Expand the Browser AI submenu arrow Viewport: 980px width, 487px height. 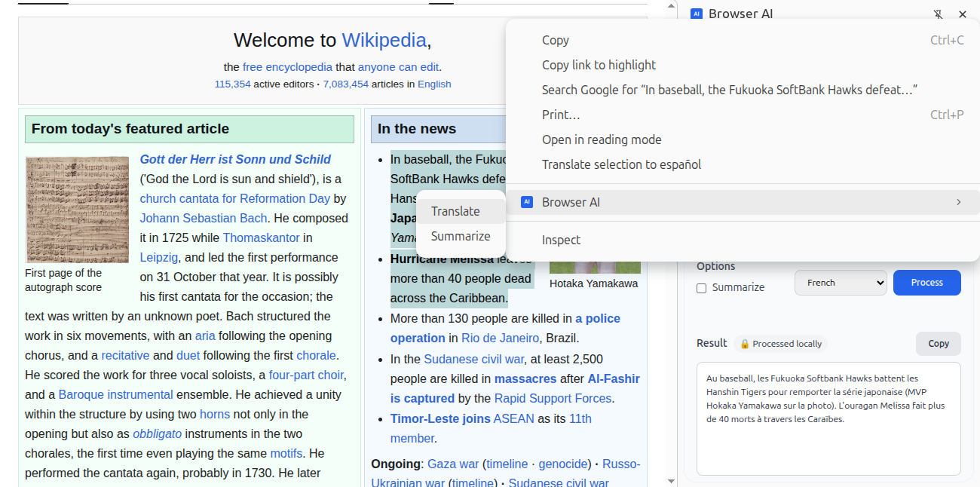click(959, 202)
